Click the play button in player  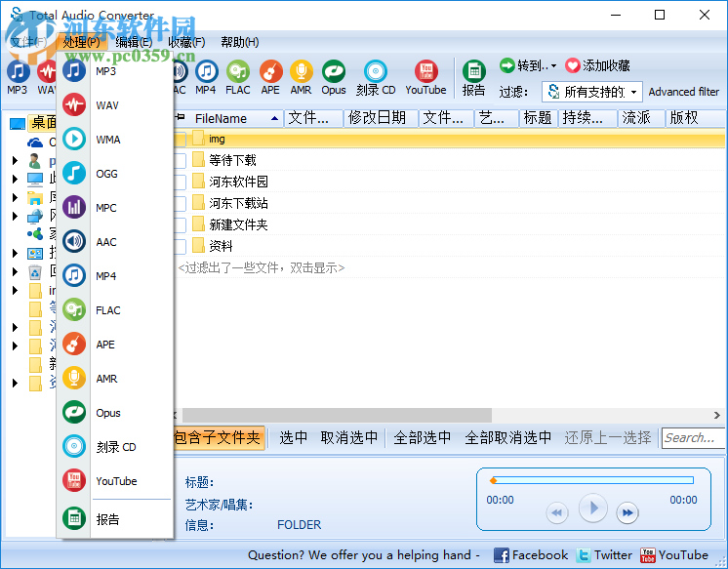[x=593, y=508]
